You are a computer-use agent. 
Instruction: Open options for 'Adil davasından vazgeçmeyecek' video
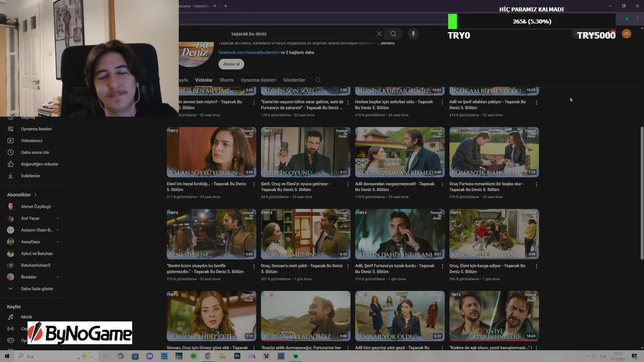[442, 185]
